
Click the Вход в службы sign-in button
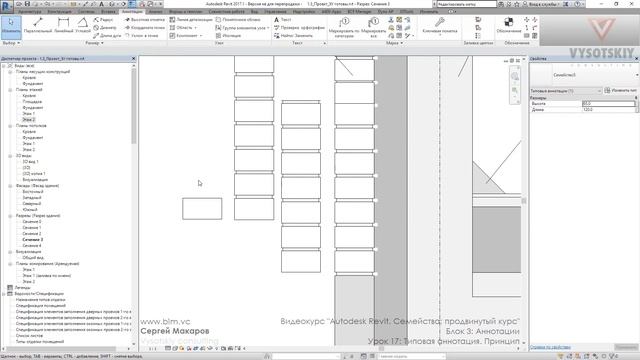pyautogui.click(x=542, y=4)
